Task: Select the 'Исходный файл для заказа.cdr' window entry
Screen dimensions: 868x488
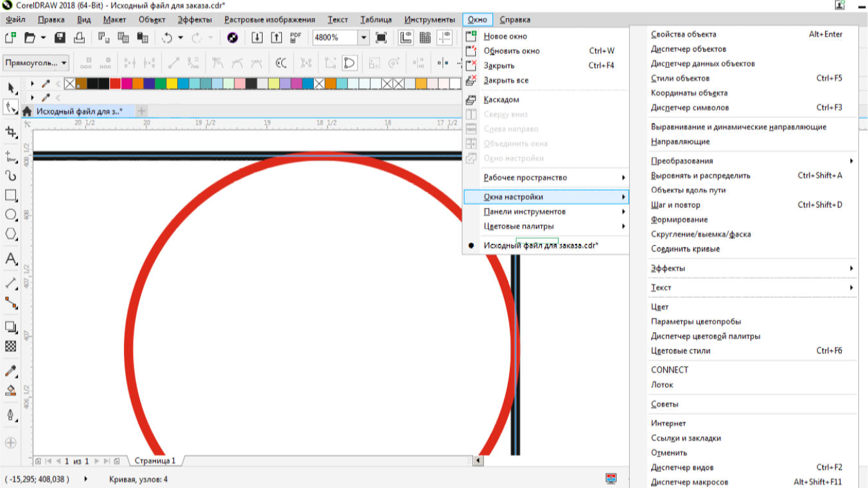Action: pyautogui.click(x=541, y=245)
